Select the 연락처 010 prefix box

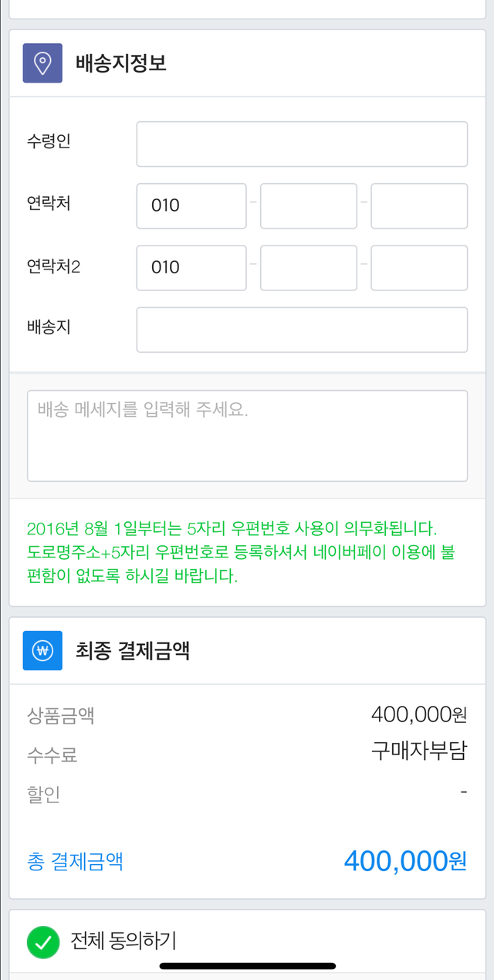coord(191,205)
